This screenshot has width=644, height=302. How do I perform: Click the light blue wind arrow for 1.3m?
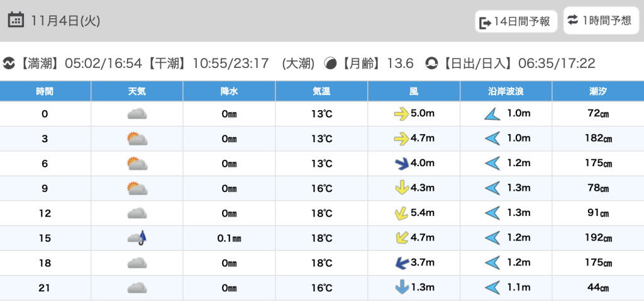click(401, 288)
